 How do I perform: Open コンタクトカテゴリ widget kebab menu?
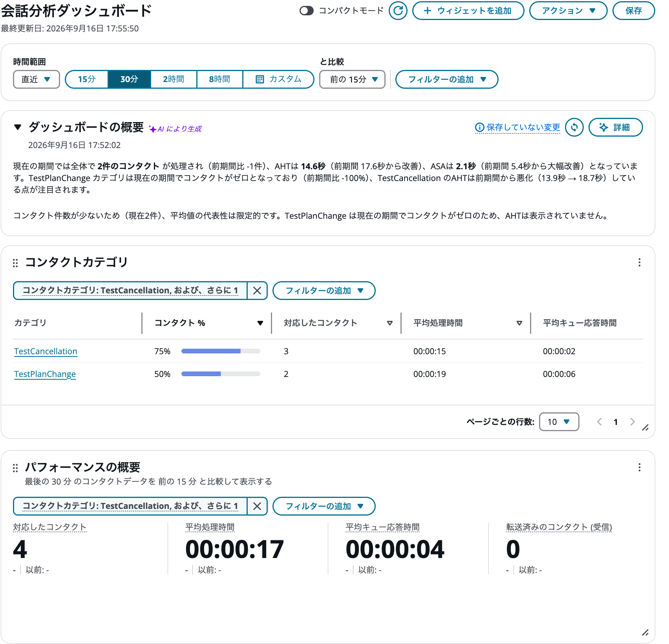[x=640, y=262]
